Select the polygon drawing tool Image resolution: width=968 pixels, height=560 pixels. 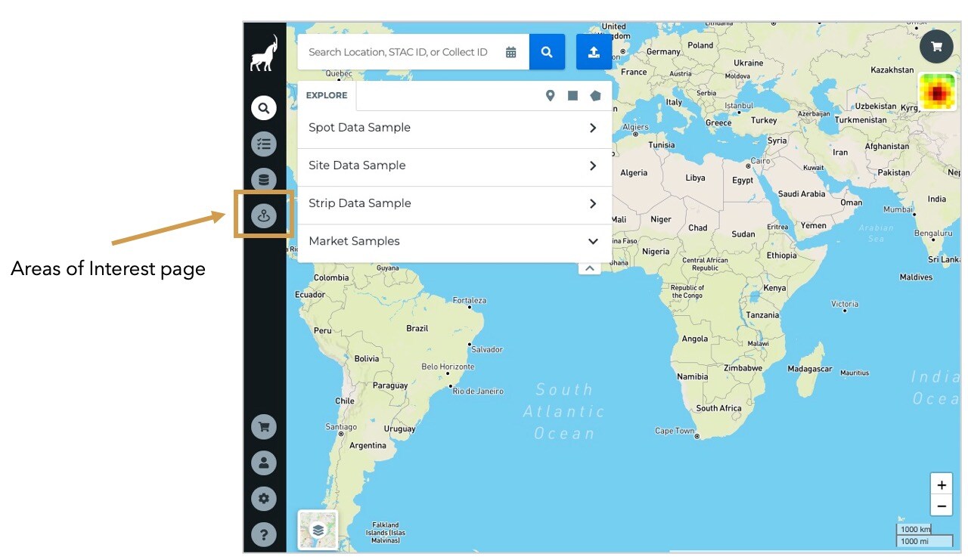click(x=596, y=95)
